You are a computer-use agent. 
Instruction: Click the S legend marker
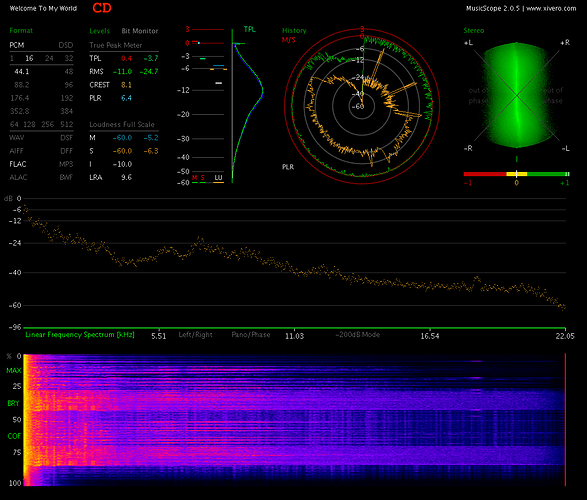[x=203, y=178]
